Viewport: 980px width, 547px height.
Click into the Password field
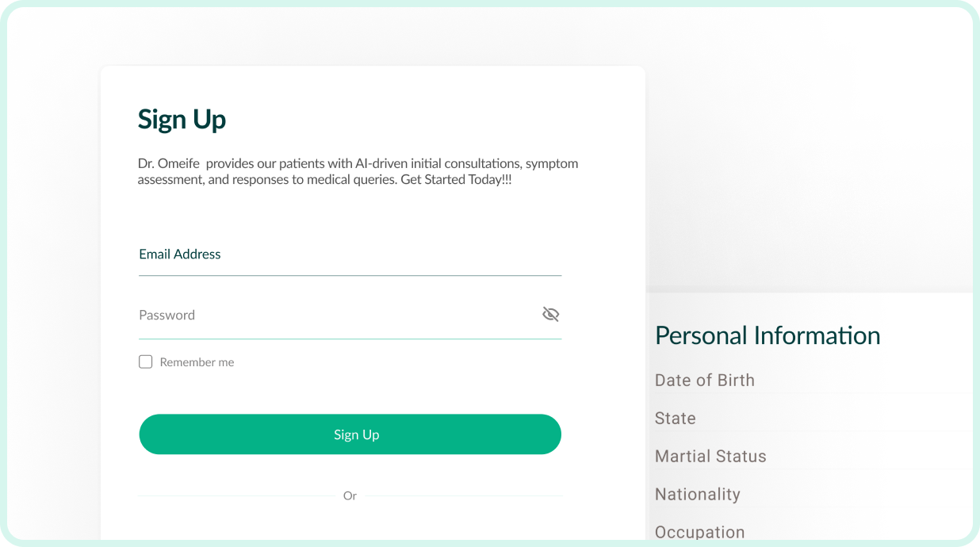click(x=333, y=316)
